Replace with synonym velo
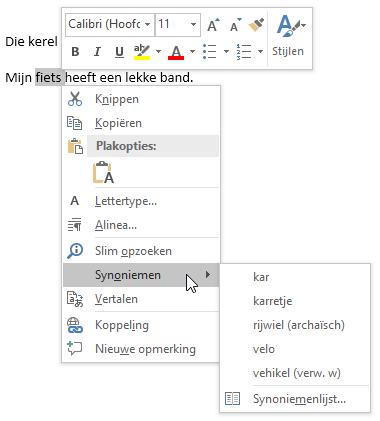380x421 pixels. tap(295, 349)
